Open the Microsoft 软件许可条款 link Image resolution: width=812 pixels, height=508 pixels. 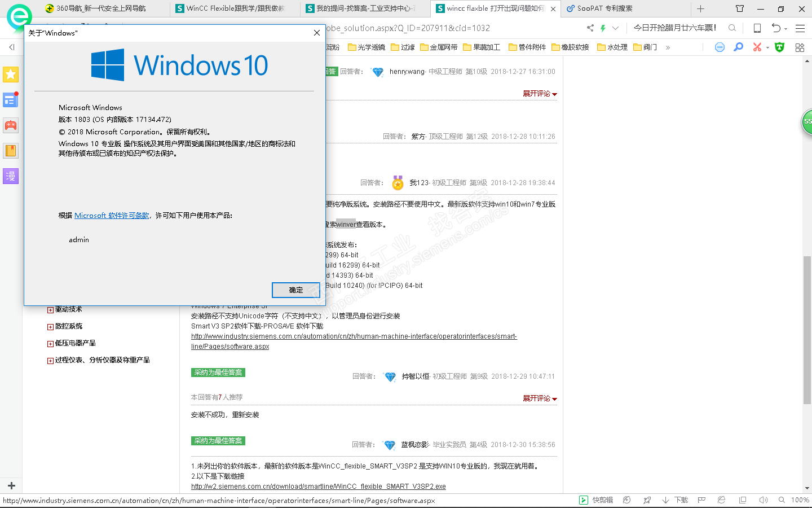coord(112,216)
